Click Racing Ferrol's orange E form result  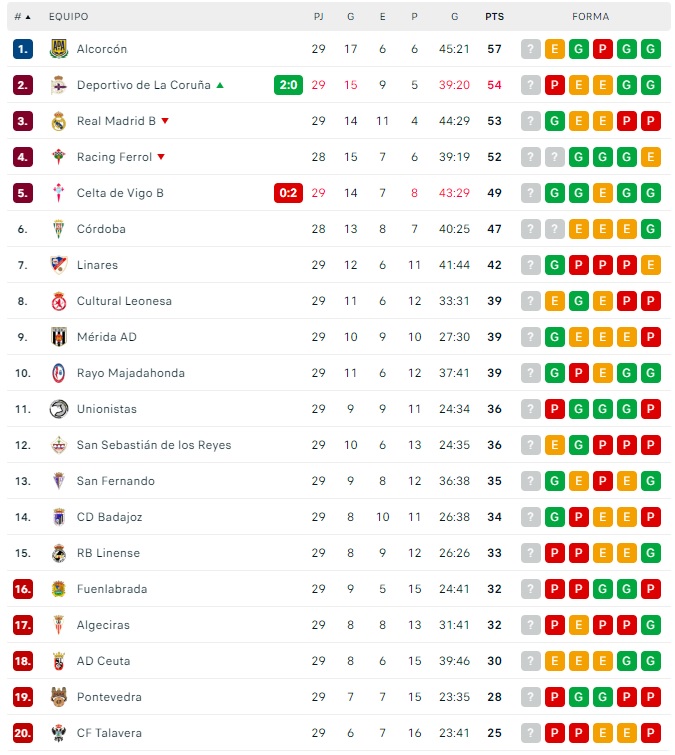(x=650, y=157)
